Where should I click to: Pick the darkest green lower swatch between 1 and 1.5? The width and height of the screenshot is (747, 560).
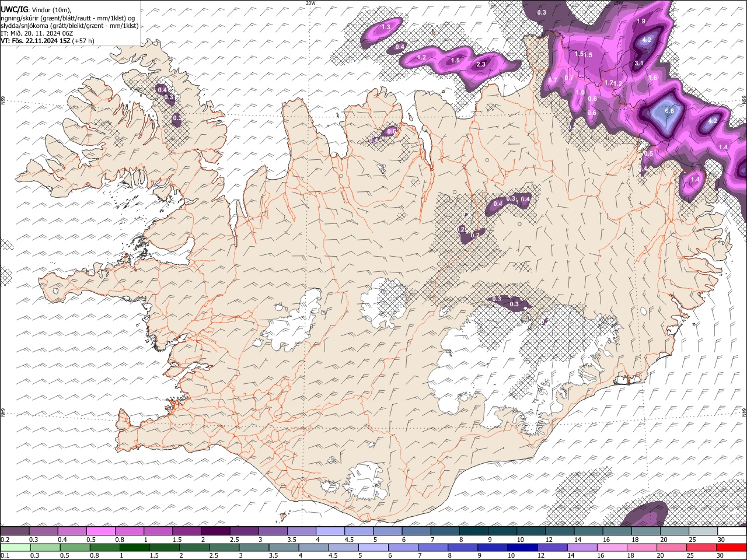134,547
